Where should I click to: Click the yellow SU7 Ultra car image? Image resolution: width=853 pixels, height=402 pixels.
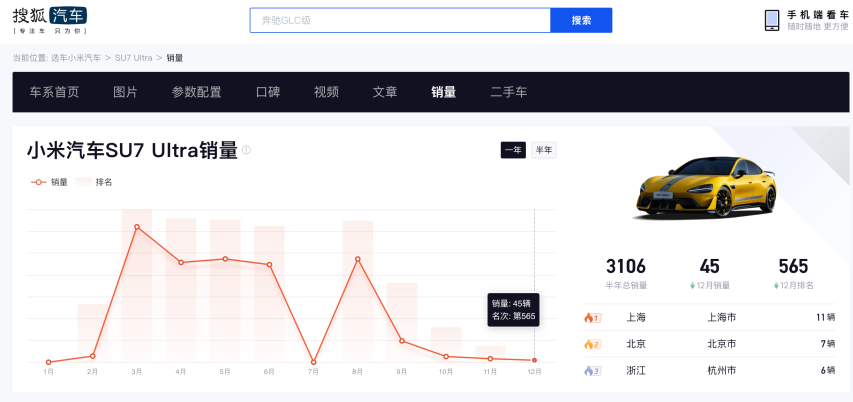coord(707,187)
